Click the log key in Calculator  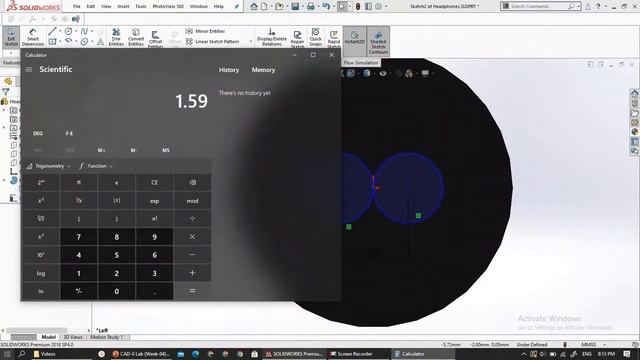pos(41,273)
